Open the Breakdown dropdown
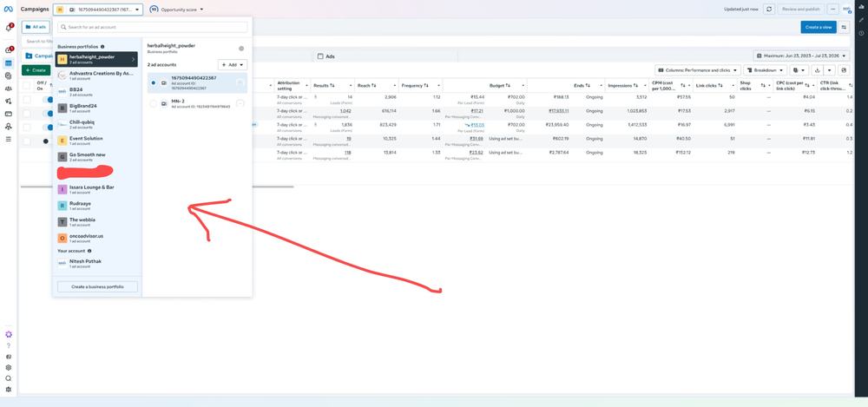The width and height of the screenshot is (868, 407). [x=765, y=70]
